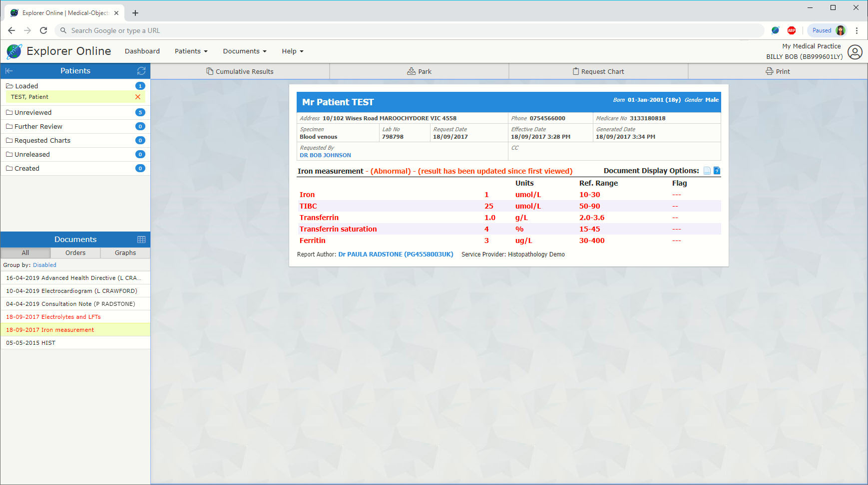Image resolution: width=868 pixels, height=485 pixels.
Task: Open document display options help icon
Action: 717,171
